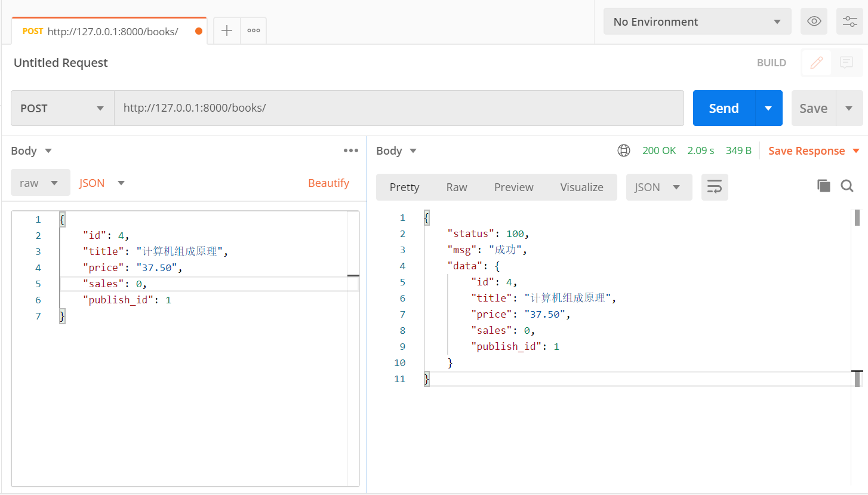Click the BUILD mode label
Image resolution: width=868 pixels, height=495 pixels.
(771, 63)
